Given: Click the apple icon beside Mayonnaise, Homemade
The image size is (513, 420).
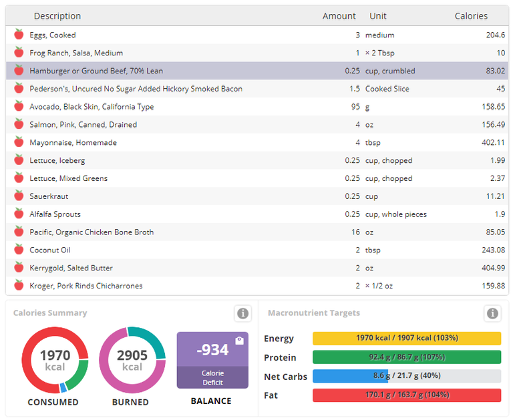Looking at the screenshot, I should coord(19,142).
